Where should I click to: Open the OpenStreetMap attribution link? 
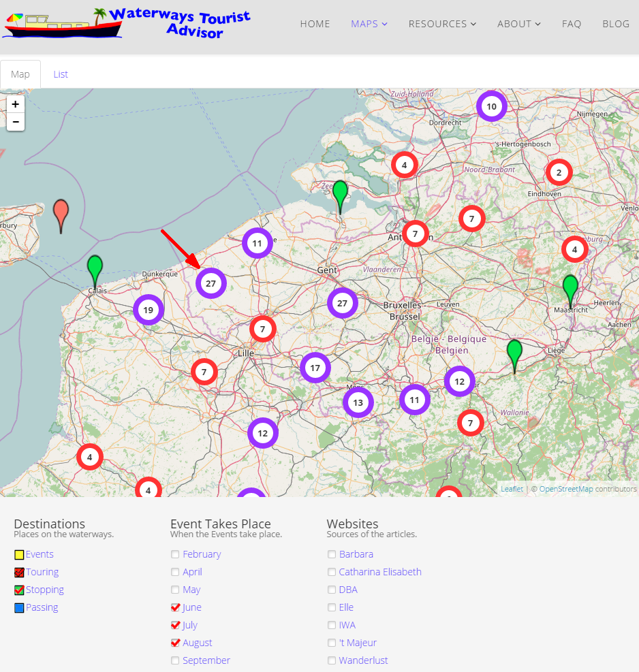tap(565, 489)
